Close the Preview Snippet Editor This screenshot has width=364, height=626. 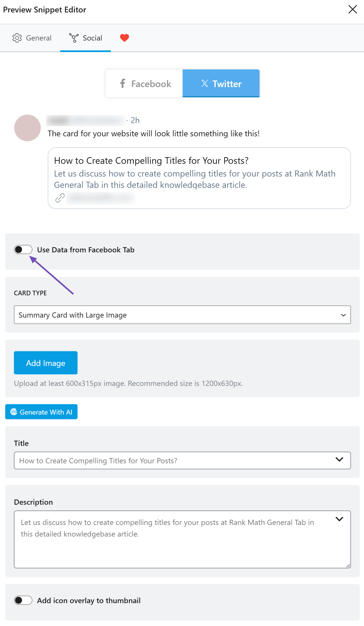point(352,9)
